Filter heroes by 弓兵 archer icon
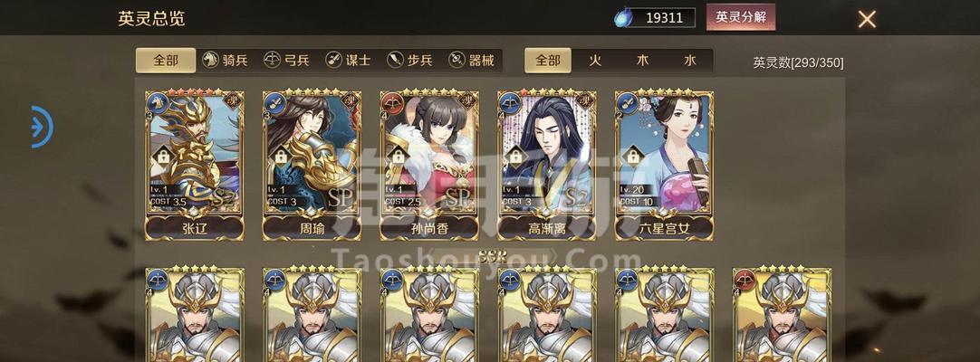980x362 pixels. point(272,61)
